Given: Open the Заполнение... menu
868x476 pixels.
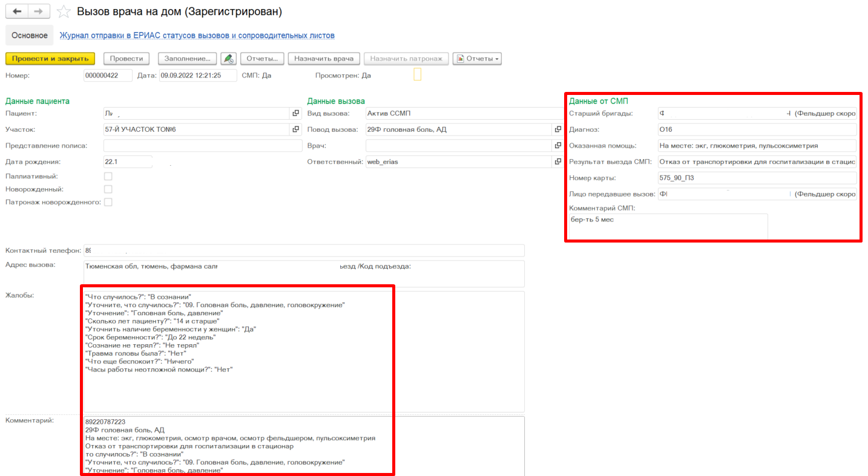Looking at the screenshot, I should point(187,59).
